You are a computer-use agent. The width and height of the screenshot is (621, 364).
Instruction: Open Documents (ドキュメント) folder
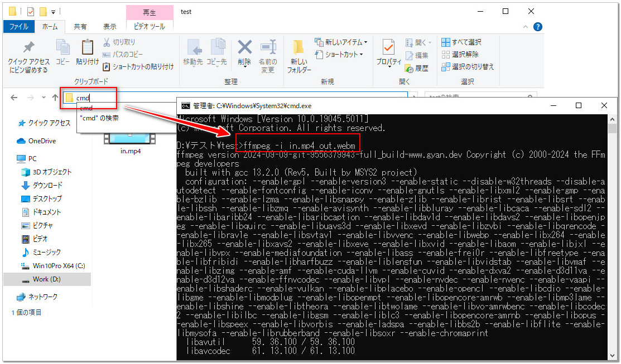click(x=41, y=212)
